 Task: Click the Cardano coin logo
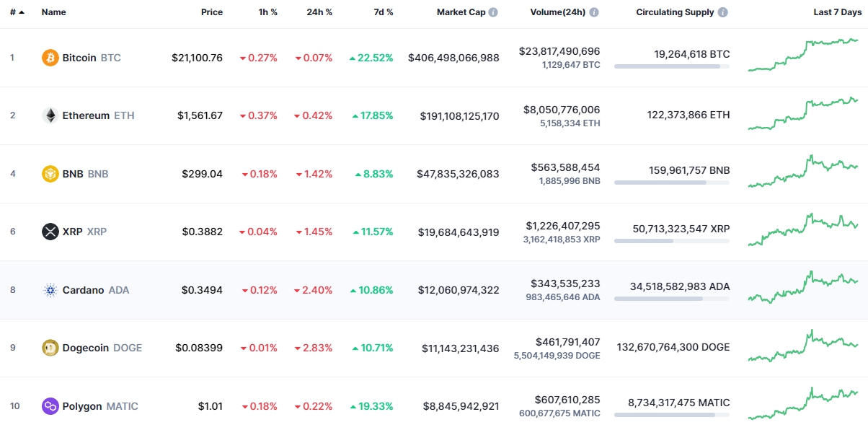50,290
